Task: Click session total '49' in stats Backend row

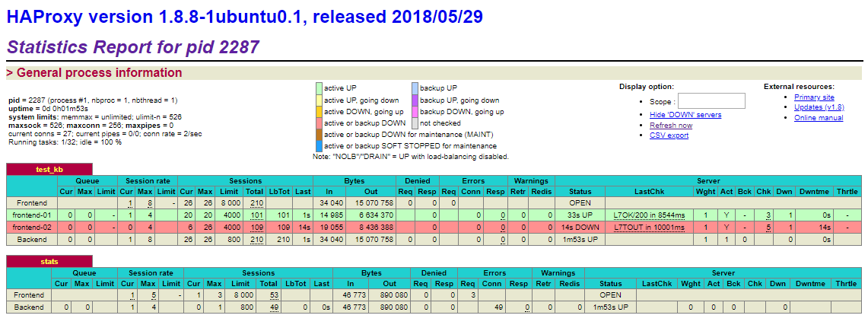Action: pyautogui.click(x=273, y=307)
